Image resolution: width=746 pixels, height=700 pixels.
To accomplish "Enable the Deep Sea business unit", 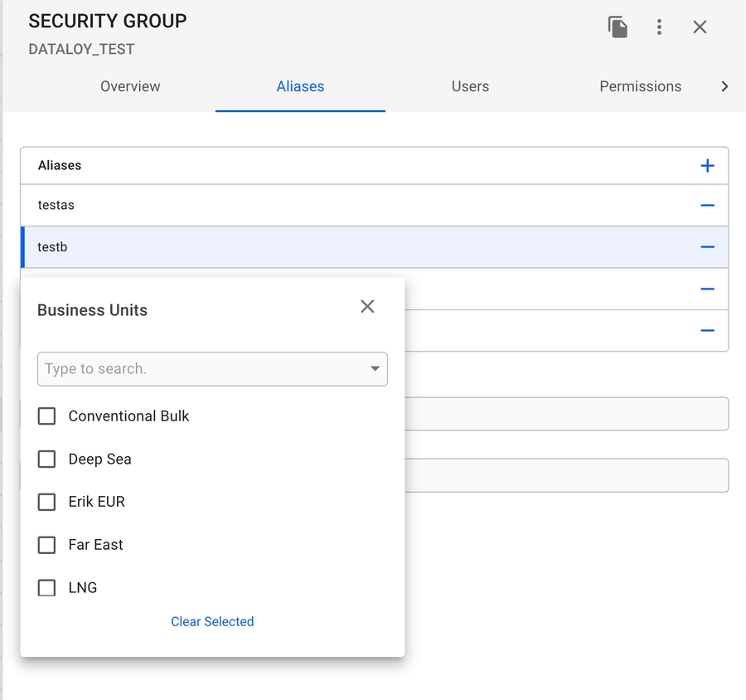I will point(47,459).
